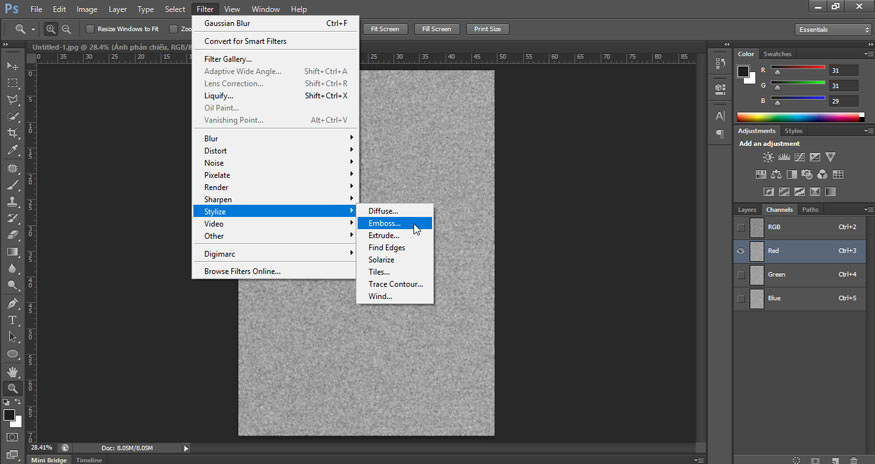Select the History Brush tool

12,218
